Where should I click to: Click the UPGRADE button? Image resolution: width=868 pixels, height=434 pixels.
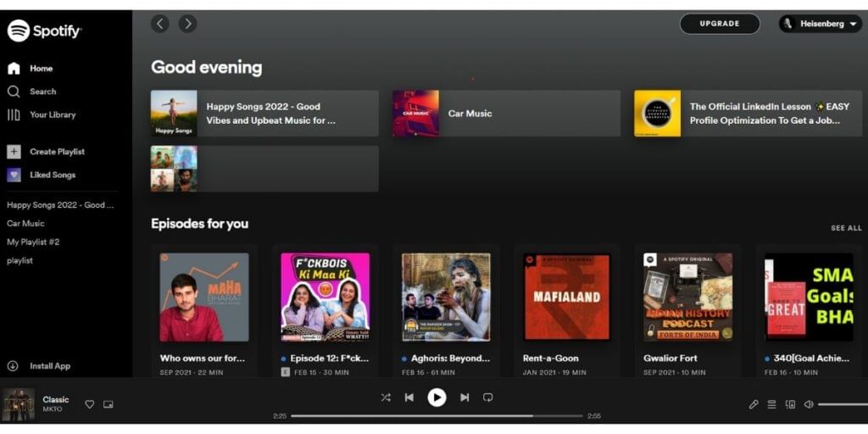[720, 24]
